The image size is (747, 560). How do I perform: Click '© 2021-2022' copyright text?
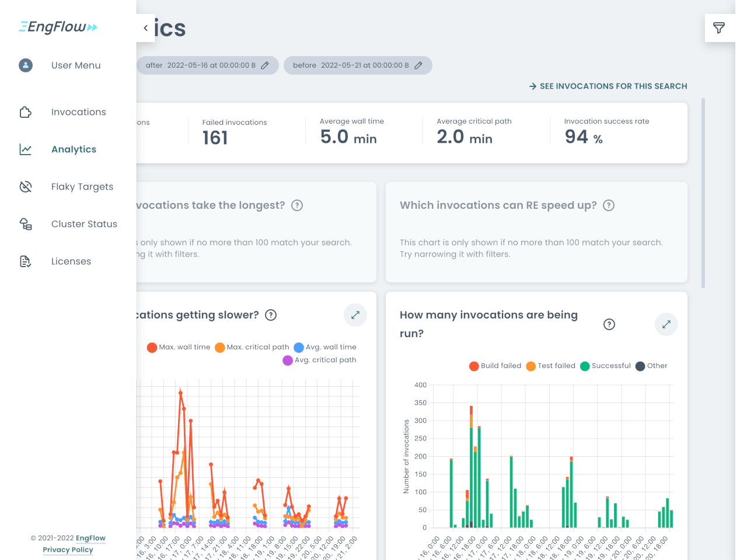coord(53,538)
